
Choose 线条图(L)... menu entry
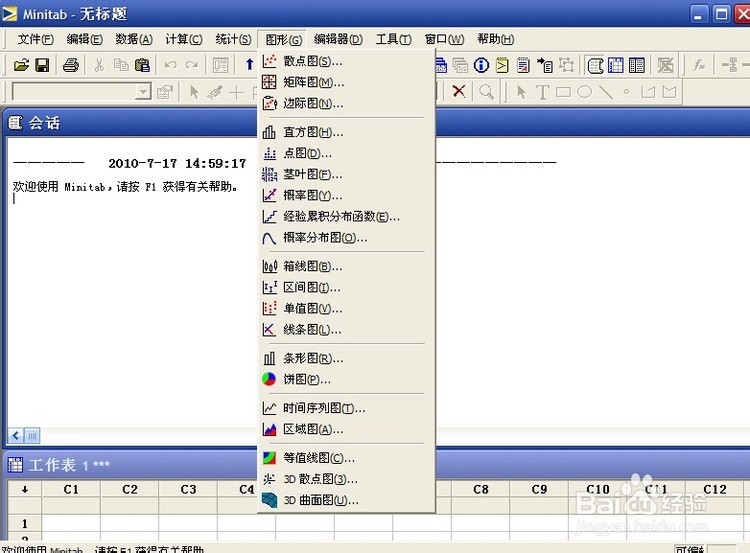coord(346,330)
